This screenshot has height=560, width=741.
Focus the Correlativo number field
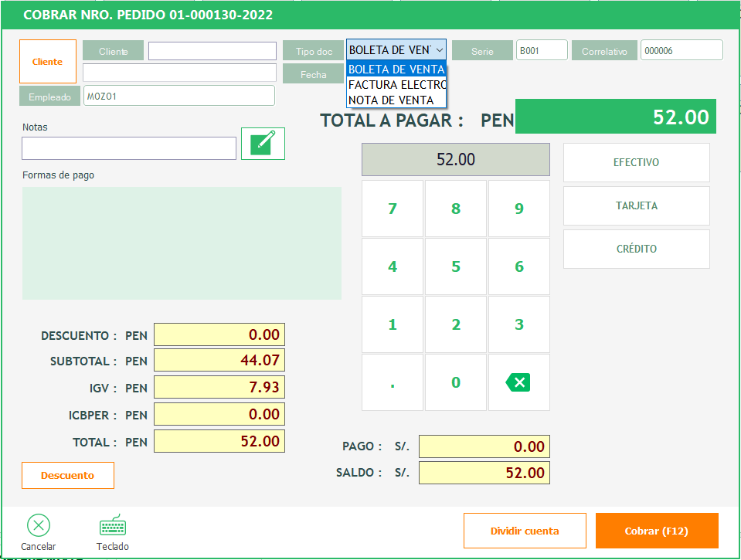click(681, 50)
